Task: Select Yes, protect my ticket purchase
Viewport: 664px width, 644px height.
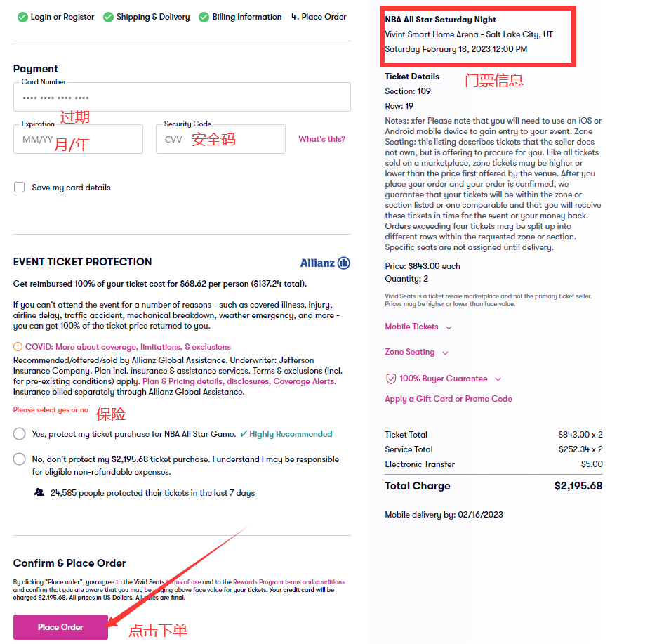Action: click(x=20, y=434)
